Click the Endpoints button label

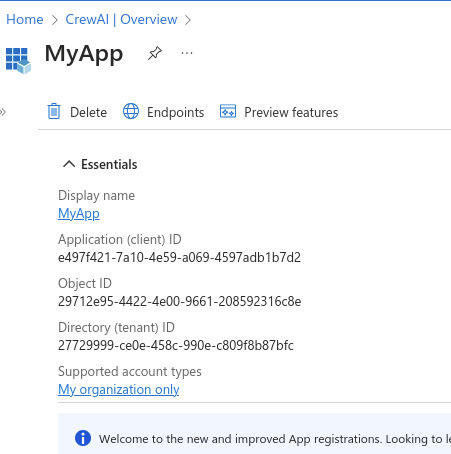coord(176,112)
